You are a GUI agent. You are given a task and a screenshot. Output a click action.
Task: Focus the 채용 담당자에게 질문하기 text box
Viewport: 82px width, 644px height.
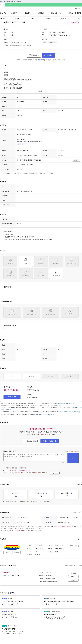pos(35,457)
